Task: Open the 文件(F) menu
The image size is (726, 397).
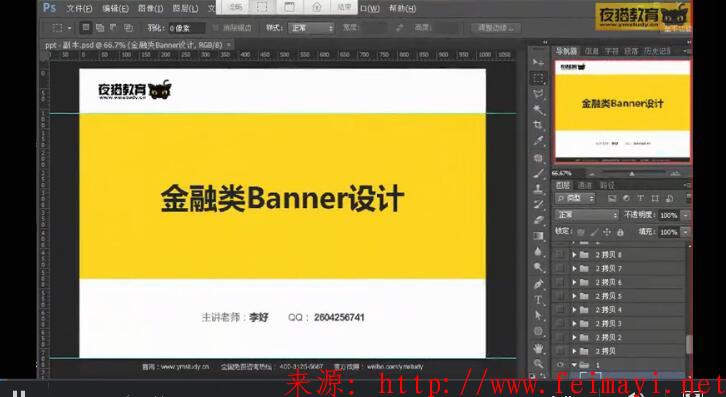Action: click(x=79, y=8)
